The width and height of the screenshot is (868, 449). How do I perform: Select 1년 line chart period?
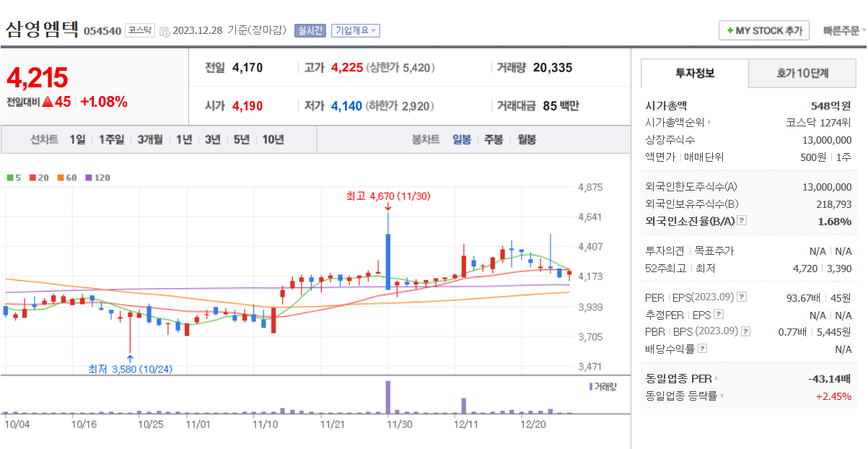(x=184, y=140)
